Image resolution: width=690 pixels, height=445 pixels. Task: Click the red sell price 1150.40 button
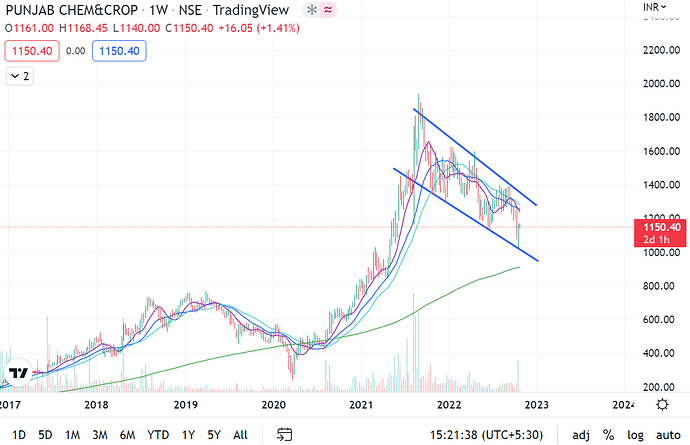32,51
